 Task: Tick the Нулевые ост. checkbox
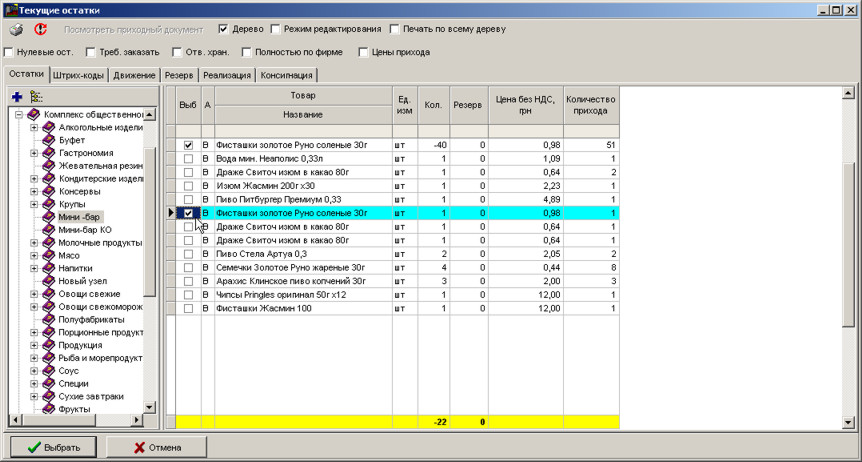click(x=10, y=51)
